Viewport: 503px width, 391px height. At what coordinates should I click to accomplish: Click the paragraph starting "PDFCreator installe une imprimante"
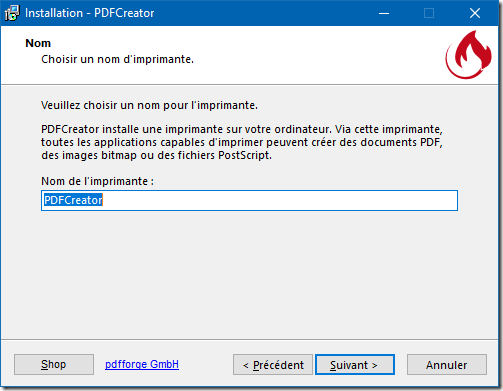242,142
